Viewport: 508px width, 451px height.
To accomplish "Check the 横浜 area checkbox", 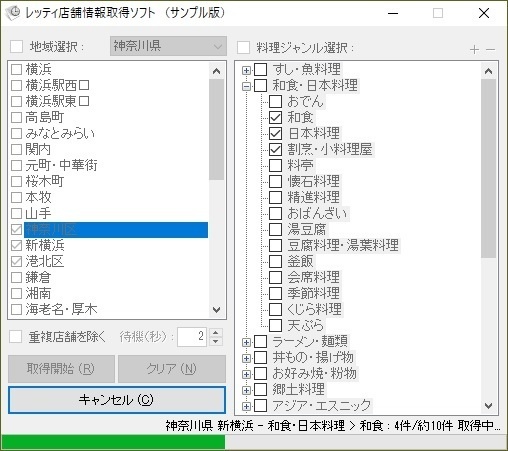I will [x=16, y=69].
